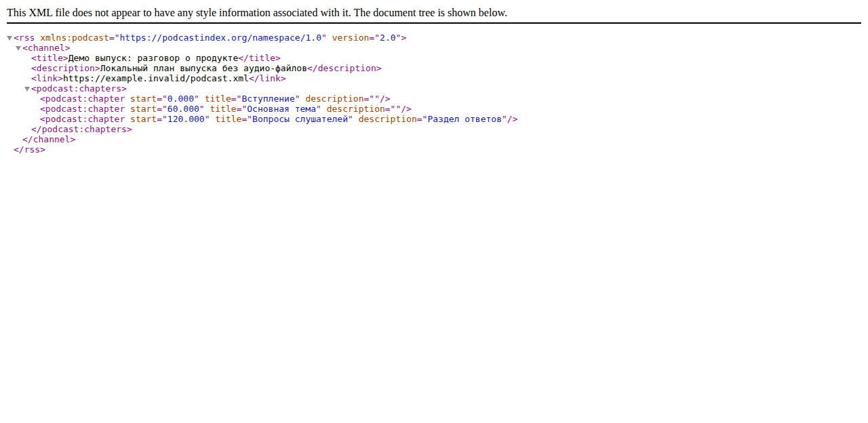Click the closing </podcast:chapters> tag
Image resolution: width=868 pixels, height=423 pixels.
coord(81,129)
